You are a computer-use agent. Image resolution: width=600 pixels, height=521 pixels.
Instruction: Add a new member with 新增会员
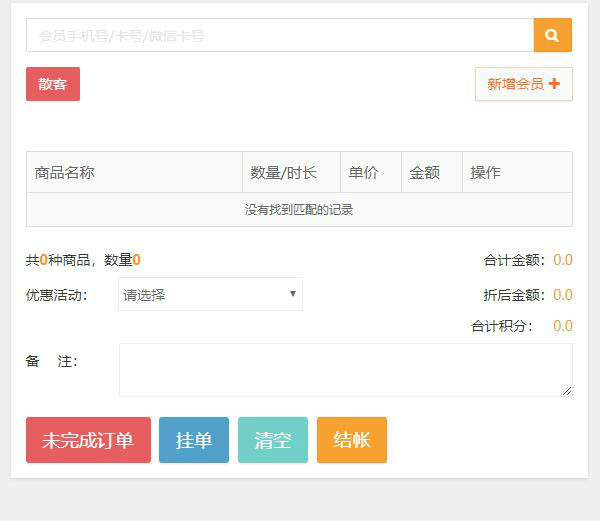coord(523,84)
